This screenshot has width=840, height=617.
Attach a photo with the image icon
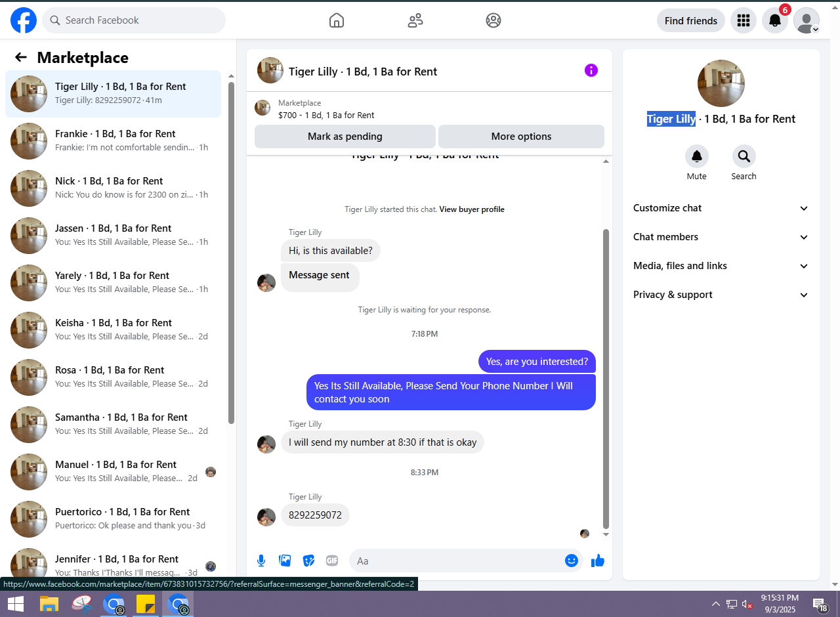[285, 561]
